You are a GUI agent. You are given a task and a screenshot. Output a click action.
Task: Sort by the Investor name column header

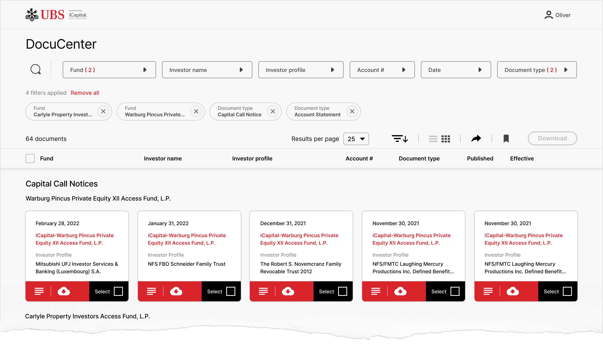point(163,158)
